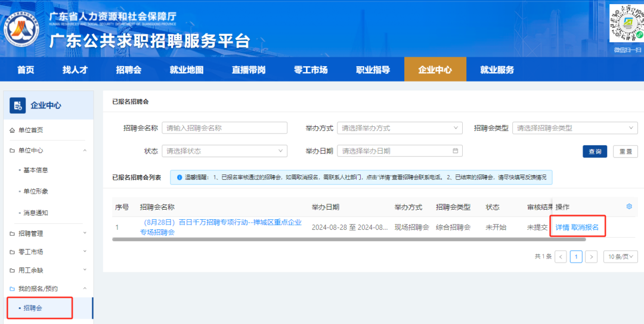
Task: Expand the 零工市场 sidebar group chevron
Action: (x=85, y=251)
